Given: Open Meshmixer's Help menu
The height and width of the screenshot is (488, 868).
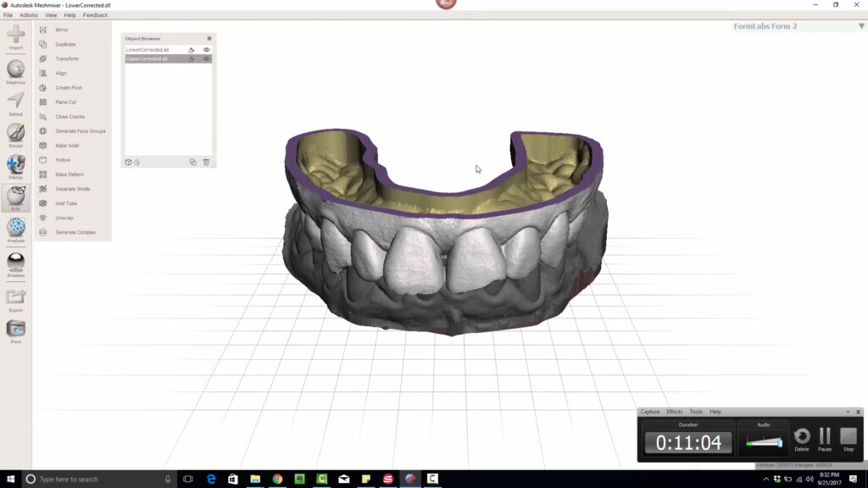Looking at the screenshot, I should [70, 15].
